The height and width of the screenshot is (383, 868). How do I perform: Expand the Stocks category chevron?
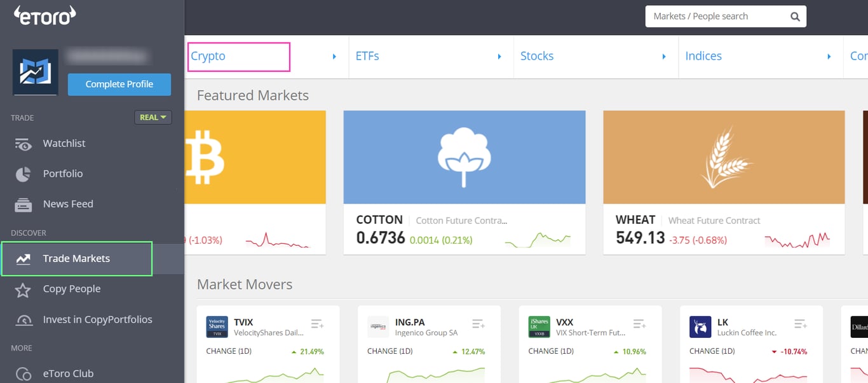click(664, 56)
